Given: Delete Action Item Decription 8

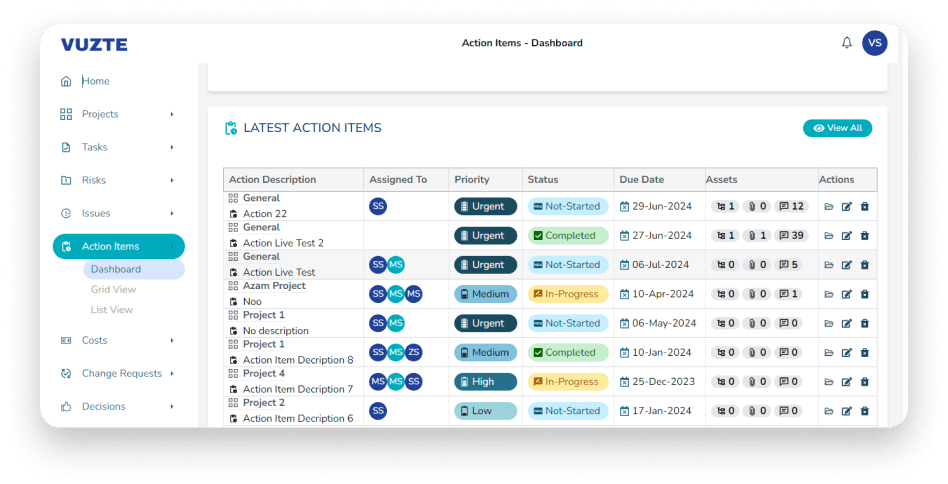Looking at the screenshot, I should 865,352.
